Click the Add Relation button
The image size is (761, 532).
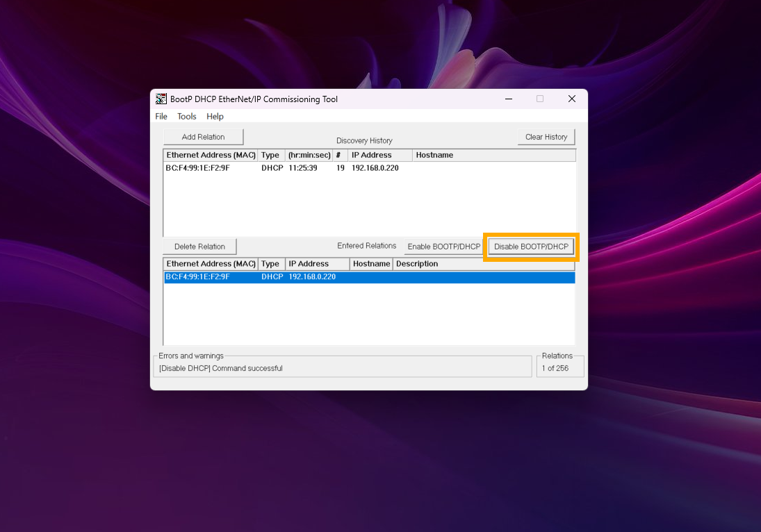(x=203, y=137)
